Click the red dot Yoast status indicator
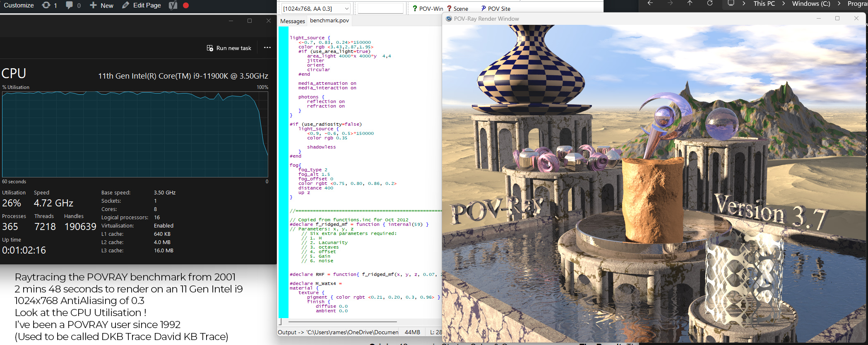Viewport: 868px width, 345px height. [186, 5]
